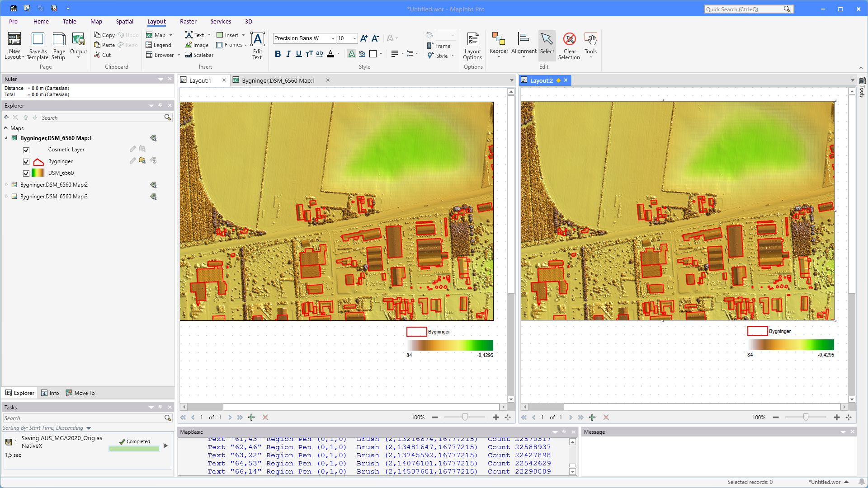Open the Raster ribbon tab
This screenshot has width=868, height=488.
point(188,22)
